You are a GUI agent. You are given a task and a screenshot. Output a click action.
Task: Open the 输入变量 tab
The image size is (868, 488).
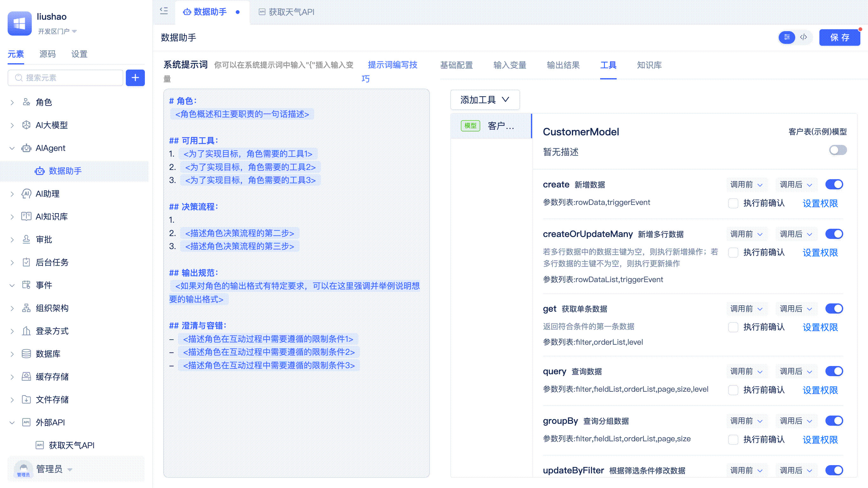(x=510, y=65)
